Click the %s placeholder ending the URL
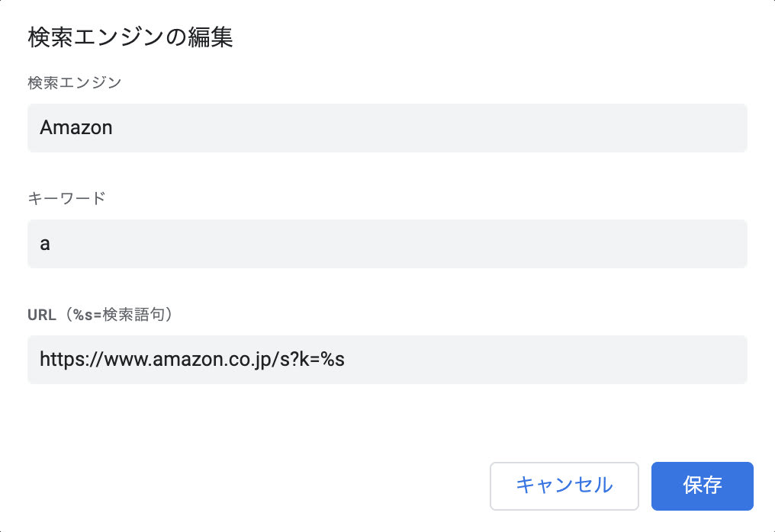 click(x=333, y=360)
